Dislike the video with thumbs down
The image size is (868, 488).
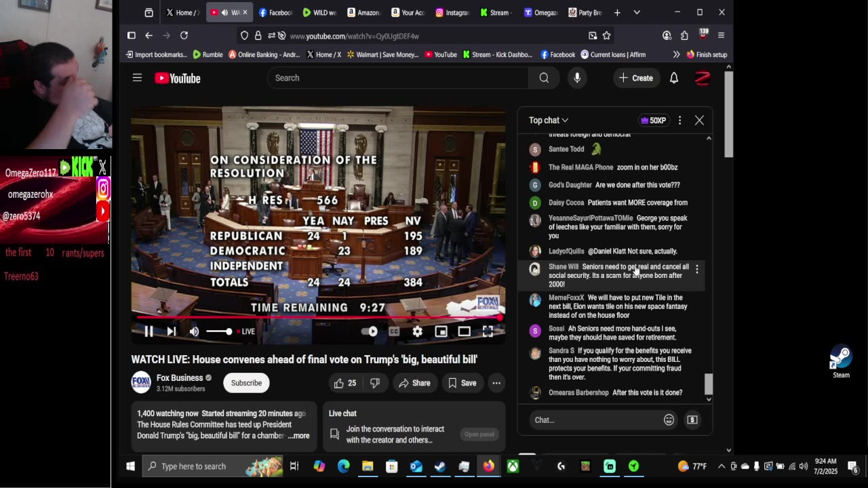tap(375, 383)
